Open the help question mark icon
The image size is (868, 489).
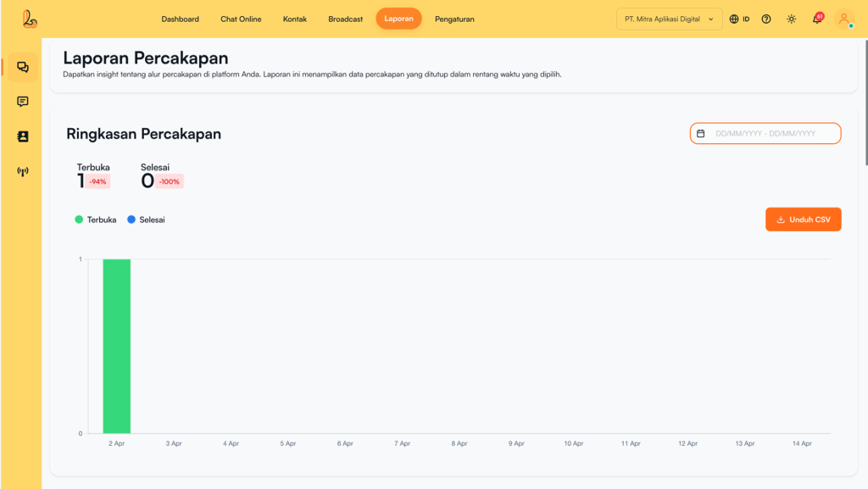[x=766, y=19]
